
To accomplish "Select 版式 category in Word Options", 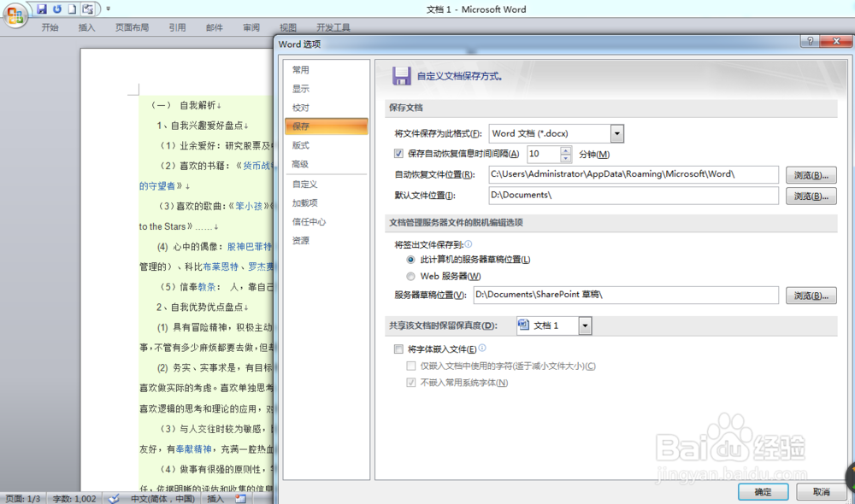I will pyautogui.click(x=326, y=145).
